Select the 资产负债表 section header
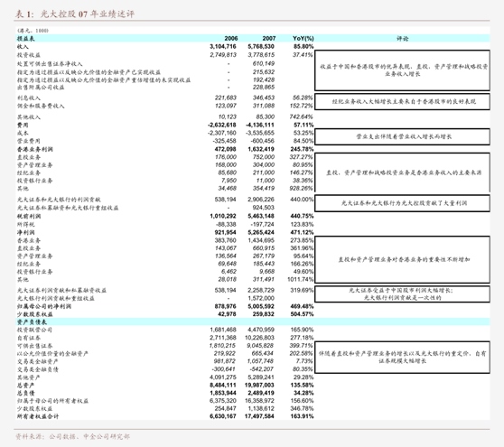Screen dimensions: 504x447 pyautogui.click(x=32, y=322)
